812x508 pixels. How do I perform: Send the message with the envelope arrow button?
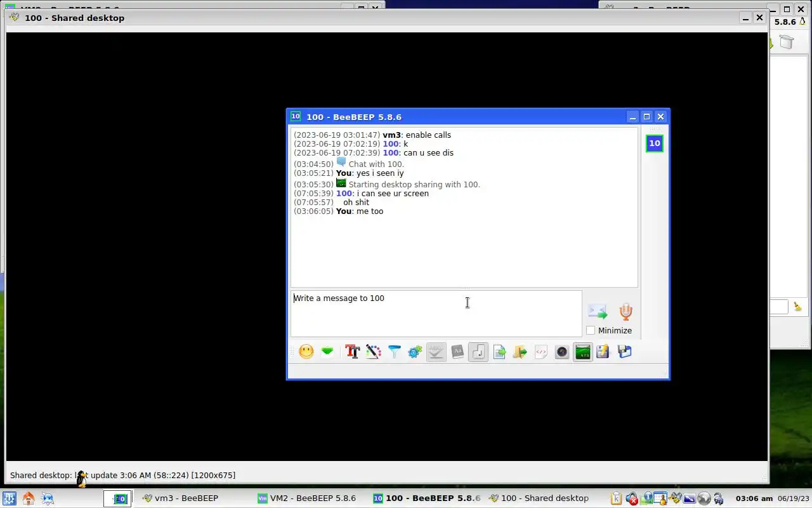pyautogui.click(x=598, y=311)
